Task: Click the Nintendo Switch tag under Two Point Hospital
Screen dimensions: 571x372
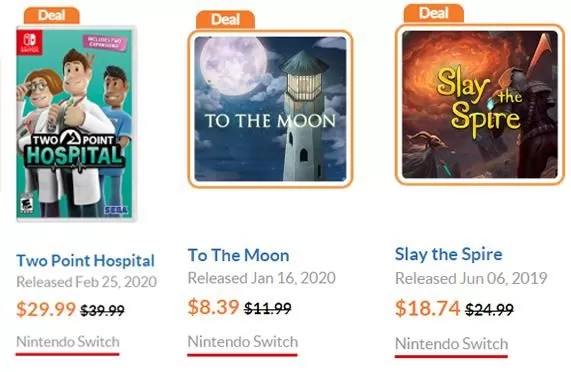Action: point(68,342)
